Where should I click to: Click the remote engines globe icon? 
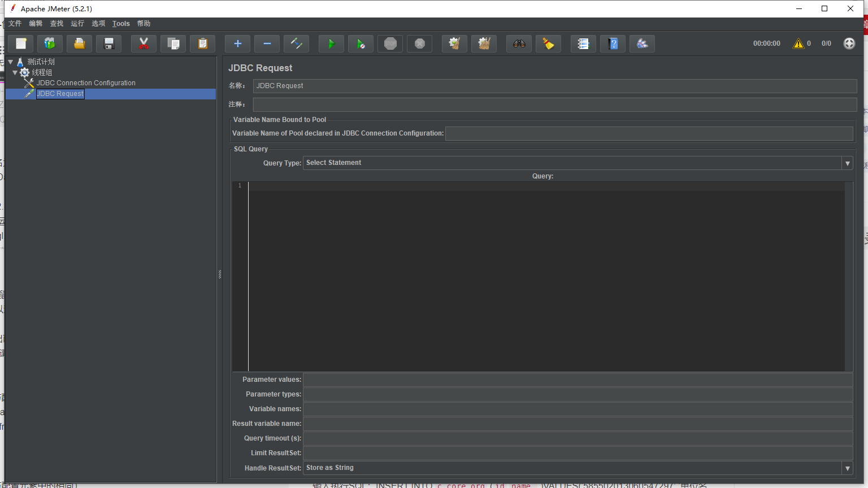tap(849, 43)
